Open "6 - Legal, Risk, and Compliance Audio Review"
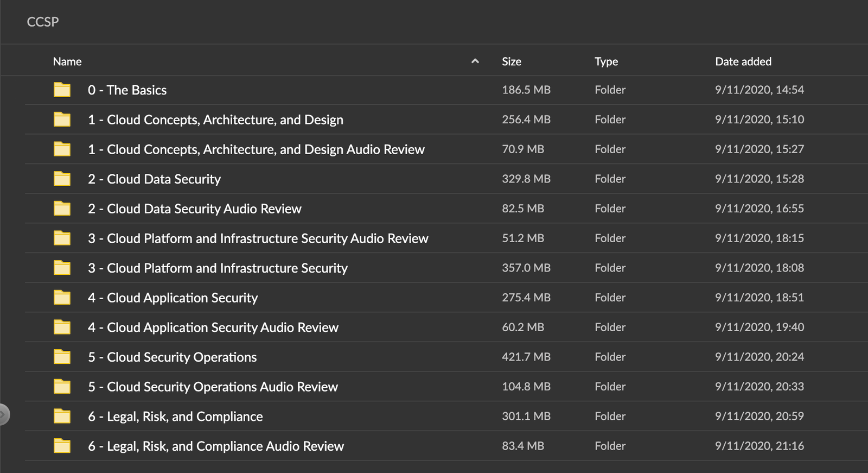The width and height of the screenshot is (868, 473). click(216, 446)
